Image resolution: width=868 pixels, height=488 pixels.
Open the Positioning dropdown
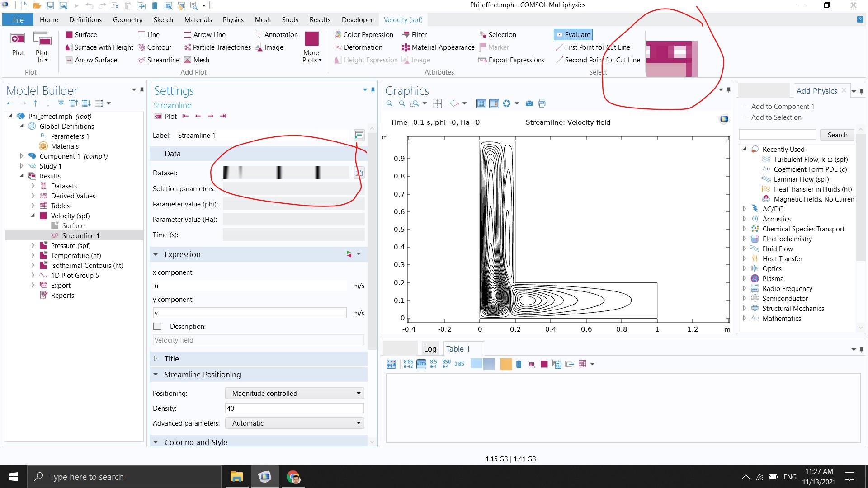click(294, 394)
